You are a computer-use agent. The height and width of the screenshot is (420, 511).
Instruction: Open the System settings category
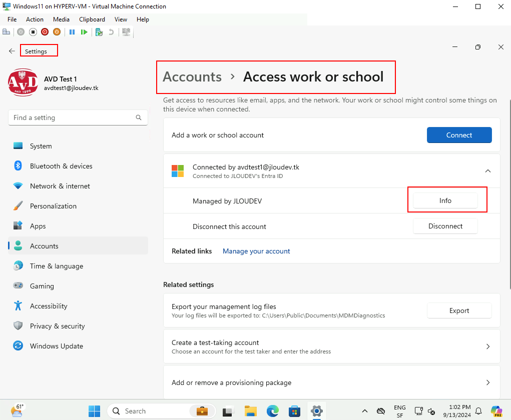[x=78, y=146]
